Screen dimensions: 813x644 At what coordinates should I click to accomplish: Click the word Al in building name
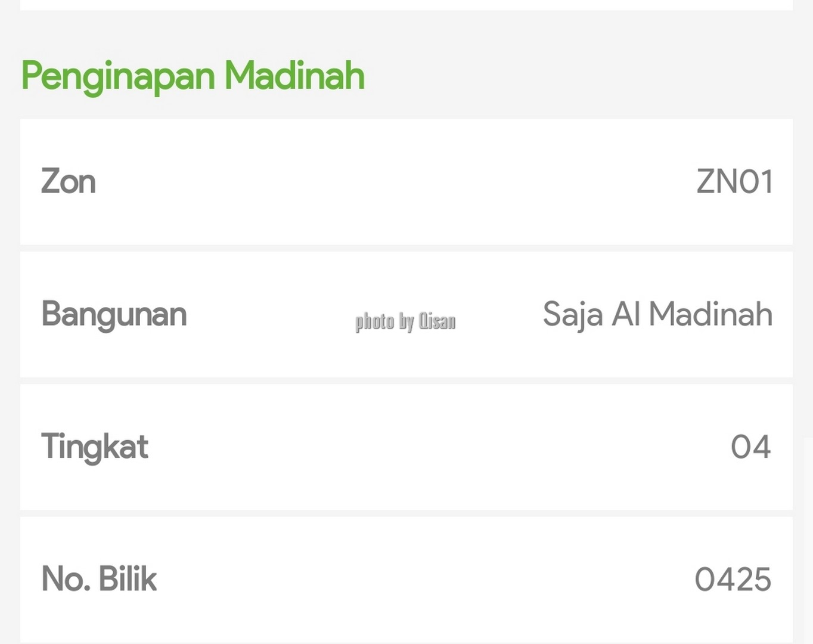(626, 314)
